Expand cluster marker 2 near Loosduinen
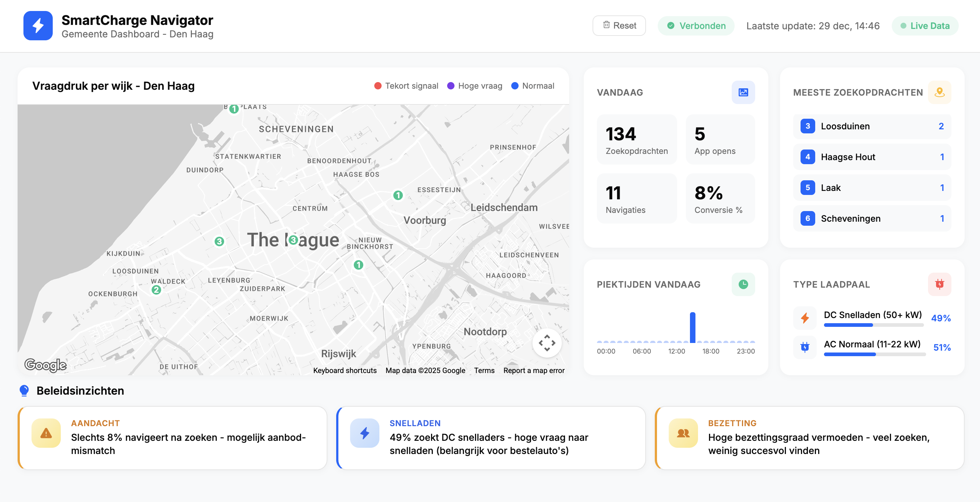The height and width of the screenshot is (502, 980). [156, 289]
